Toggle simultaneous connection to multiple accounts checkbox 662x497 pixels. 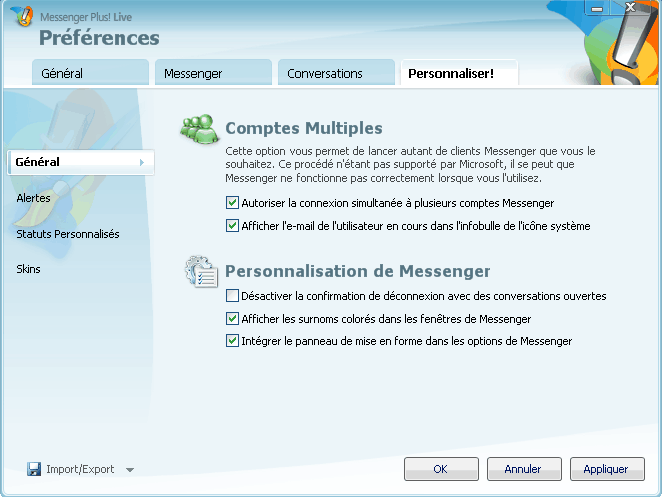click(x=232, y=203)
